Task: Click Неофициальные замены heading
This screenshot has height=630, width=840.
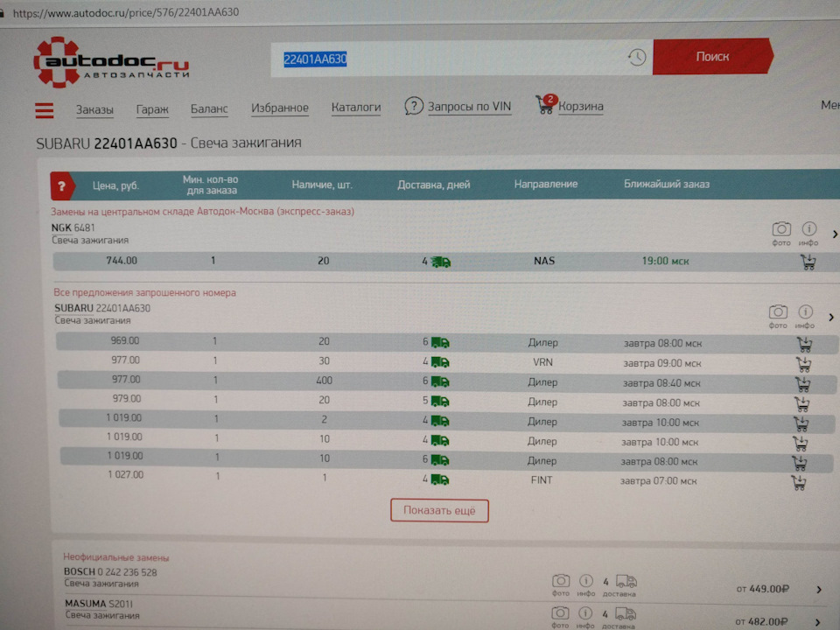Action: coord(116,557)
